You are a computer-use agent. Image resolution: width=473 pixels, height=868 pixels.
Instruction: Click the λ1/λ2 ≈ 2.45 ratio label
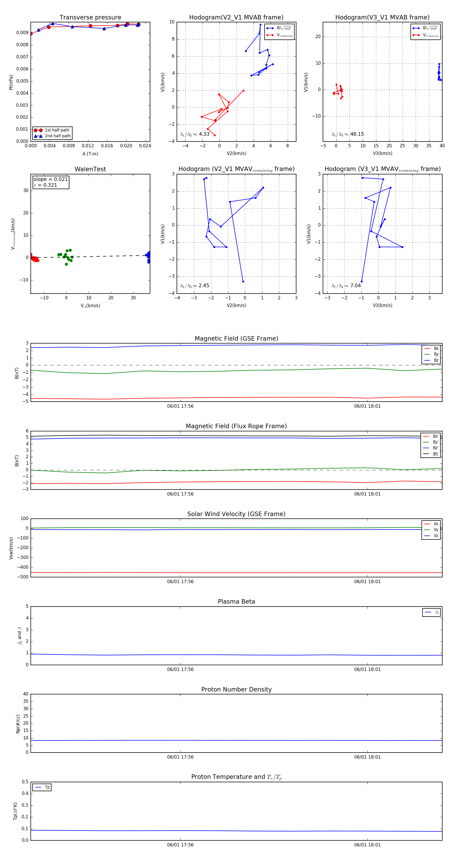pos(194,286)
